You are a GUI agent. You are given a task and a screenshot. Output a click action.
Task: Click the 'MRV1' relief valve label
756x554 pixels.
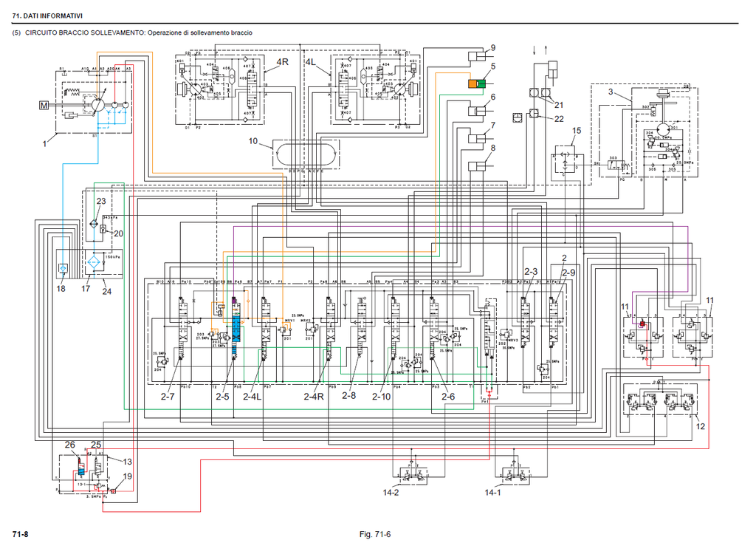(289, 320)
